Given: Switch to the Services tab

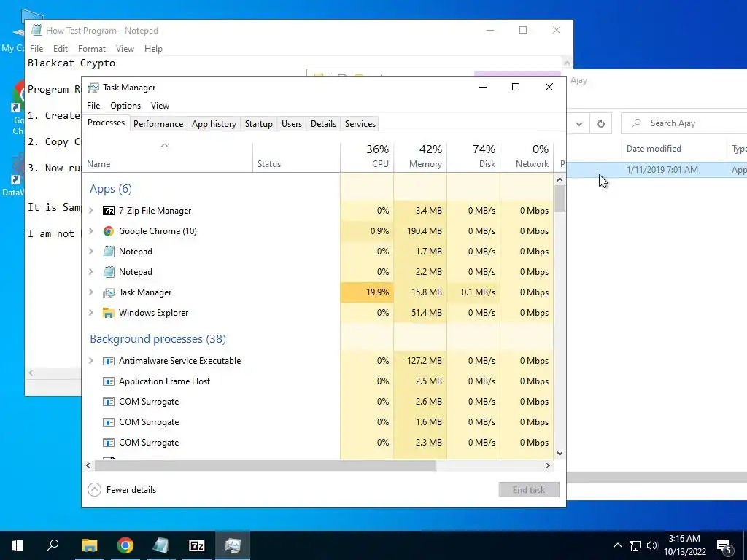Looking at the screenshot, I should (360, 124).
